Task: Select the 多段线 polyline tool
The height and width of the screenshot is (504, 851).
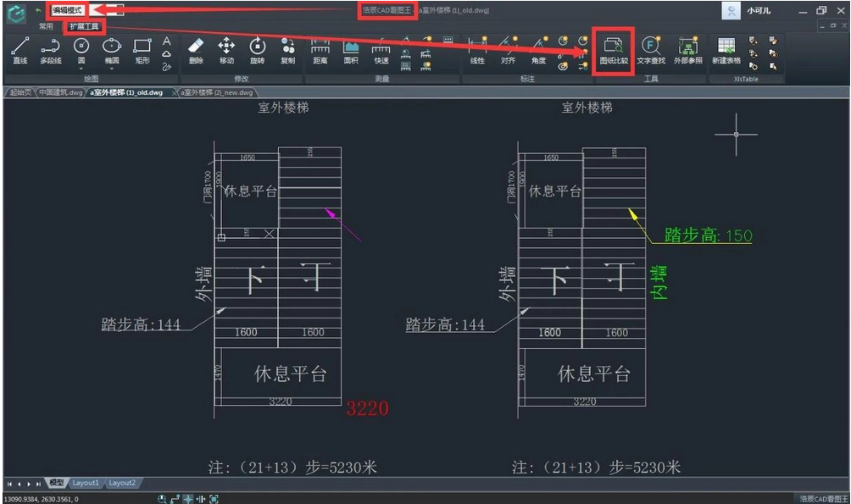Action: point(51,51)
